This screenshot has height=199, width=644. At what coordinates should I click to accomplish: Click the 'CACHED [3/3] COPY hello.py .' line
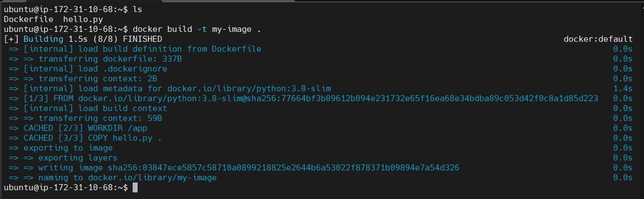pos(93,138)
